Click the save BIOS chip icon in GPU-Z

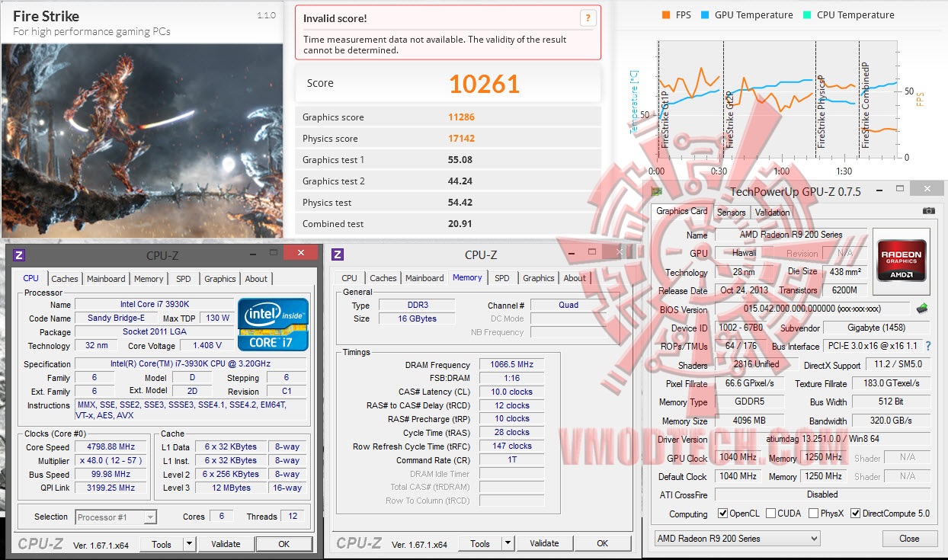(921, 309)
